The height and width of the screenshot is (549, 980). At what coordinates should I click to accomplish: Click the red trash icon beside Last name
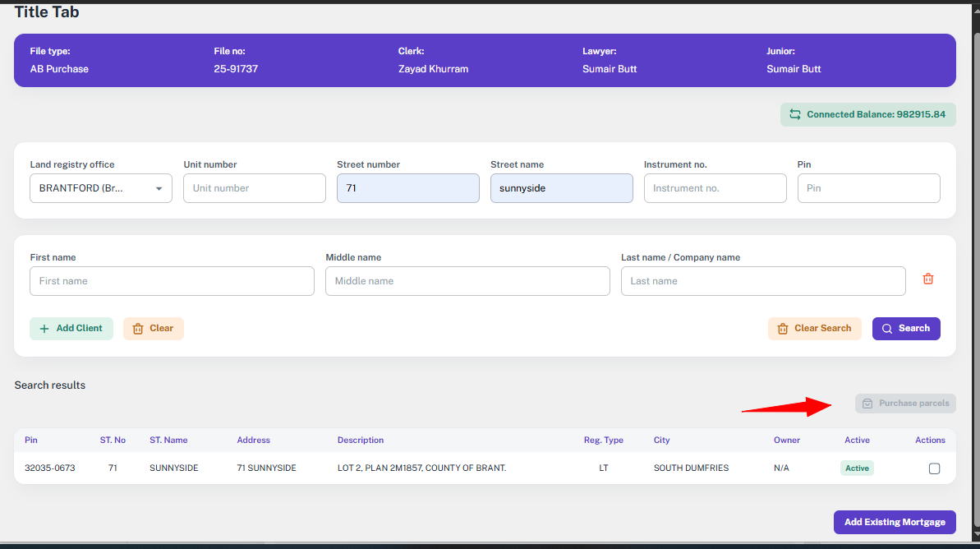click(928, 279)
